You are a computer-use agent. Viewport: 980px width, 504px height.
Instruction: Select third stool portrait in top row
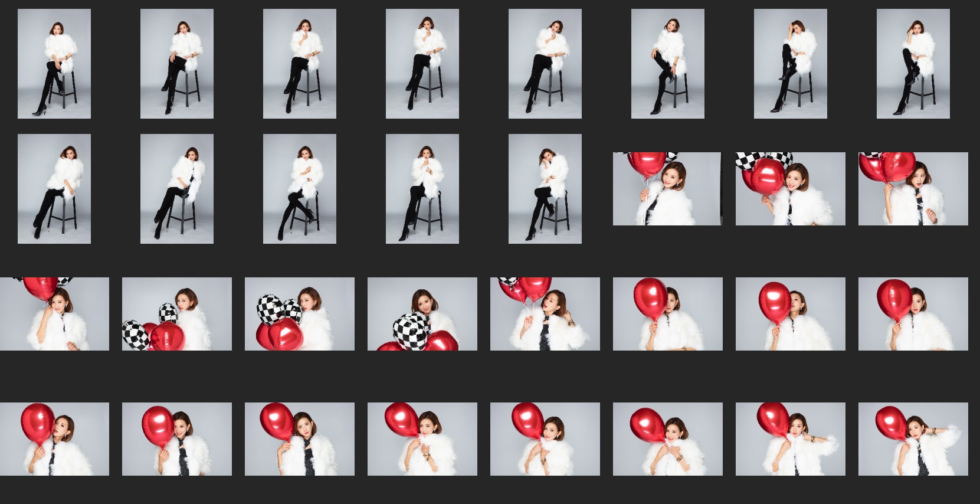click(299, 64)
